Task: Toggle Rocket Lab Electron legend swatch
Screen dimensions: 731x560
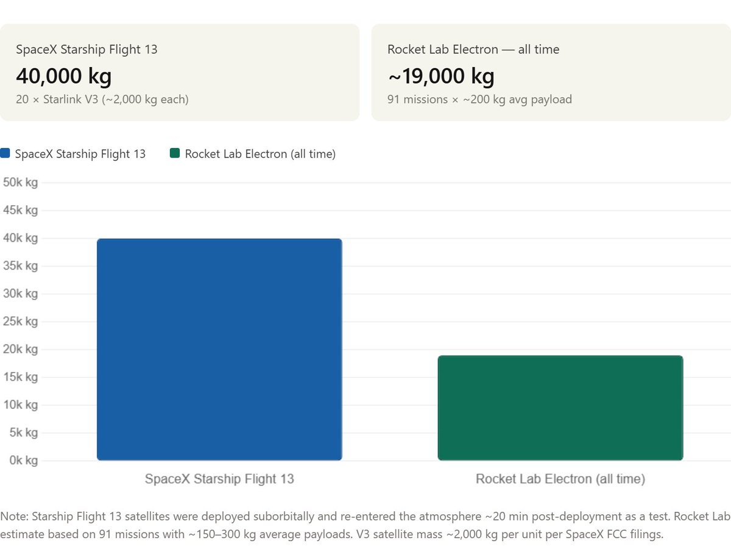Action: pyautogui.click(x=175, y=153)
